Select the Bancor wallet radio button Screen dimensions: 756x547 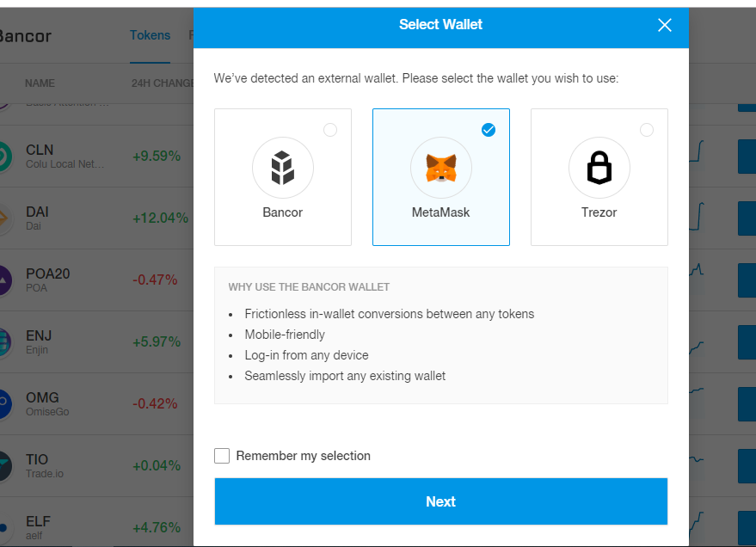330,130
